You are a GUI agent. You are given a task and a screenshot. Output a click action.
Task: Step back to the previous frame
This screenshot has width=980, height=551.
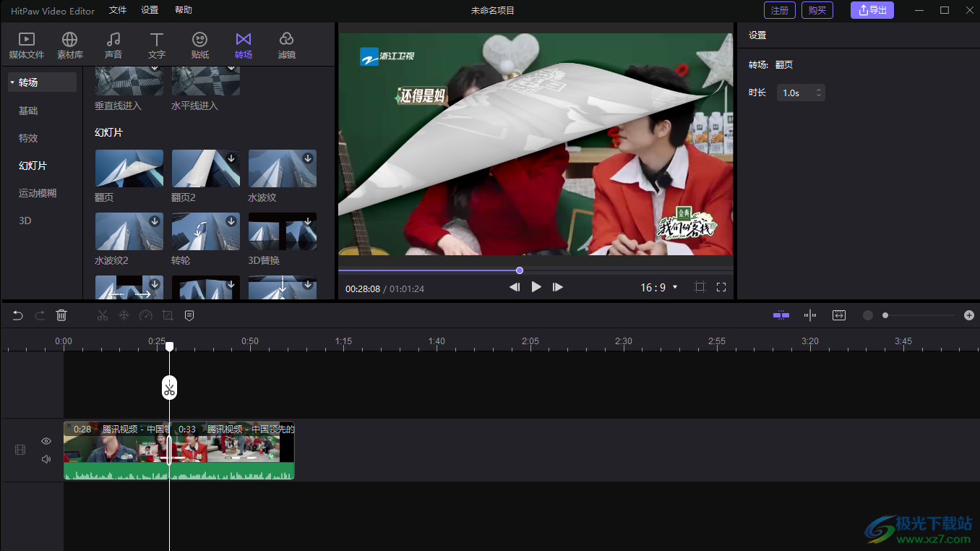515,287
